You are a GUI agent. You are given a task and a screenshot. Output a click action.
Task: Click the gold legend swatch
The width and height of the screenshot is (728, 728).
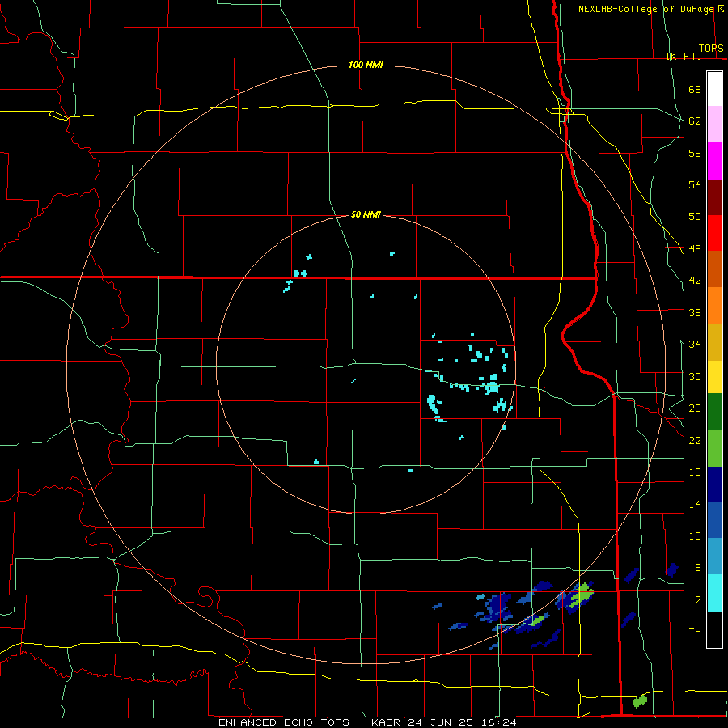click(714, 342)
